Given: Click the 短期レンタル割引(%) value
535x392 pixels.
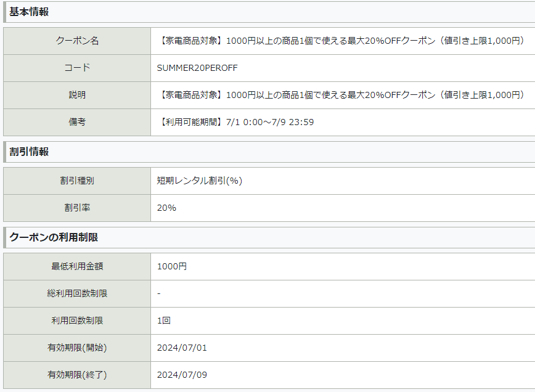Looking at the screenshot, I should [200, 181].
